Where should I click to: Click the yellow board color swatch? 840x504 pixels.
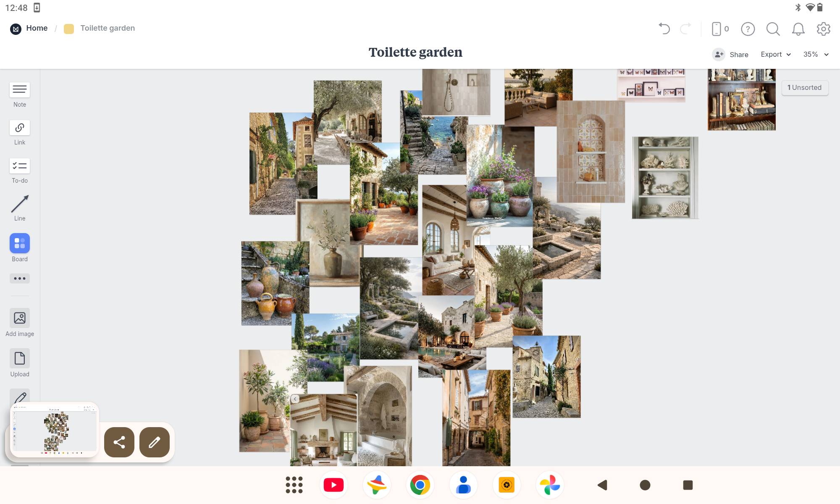tap(69, 29)
